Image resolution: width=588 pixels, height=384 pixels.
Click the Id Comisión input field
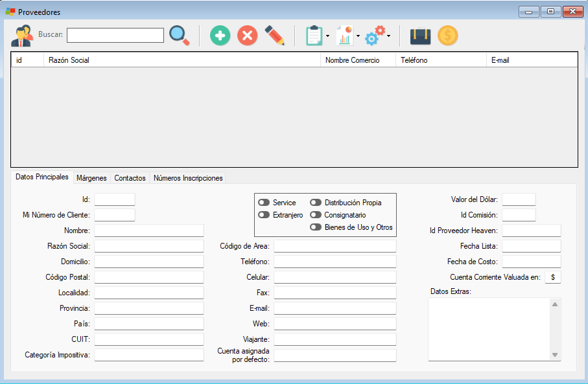[x=519, y=215]
